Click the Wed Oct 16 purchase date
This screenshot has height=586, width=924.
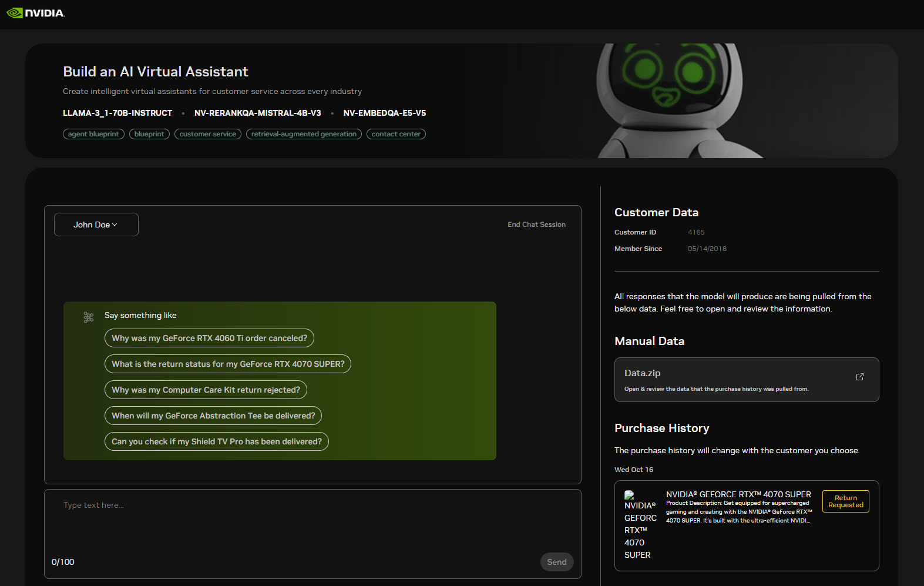pos(634,470)
